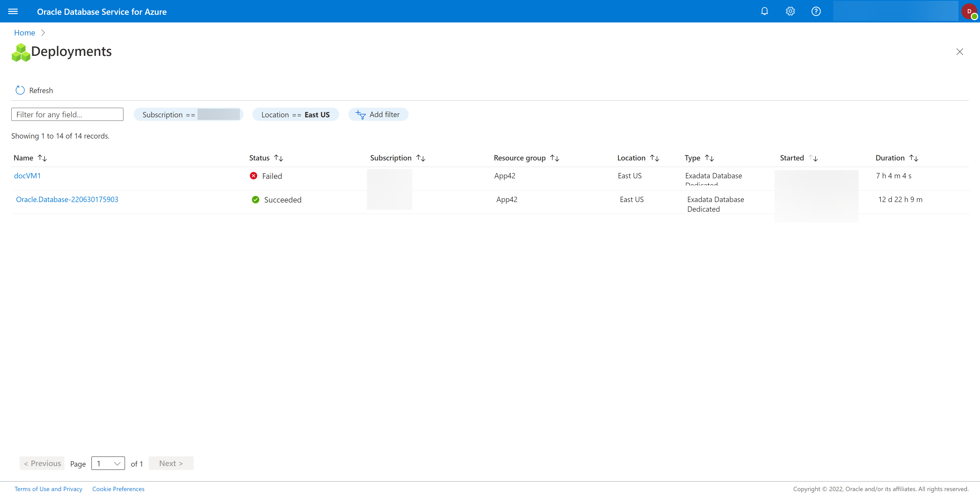
Task: Open Oracle.Database-220630175903 deployment
Action: tap(67, 199)
